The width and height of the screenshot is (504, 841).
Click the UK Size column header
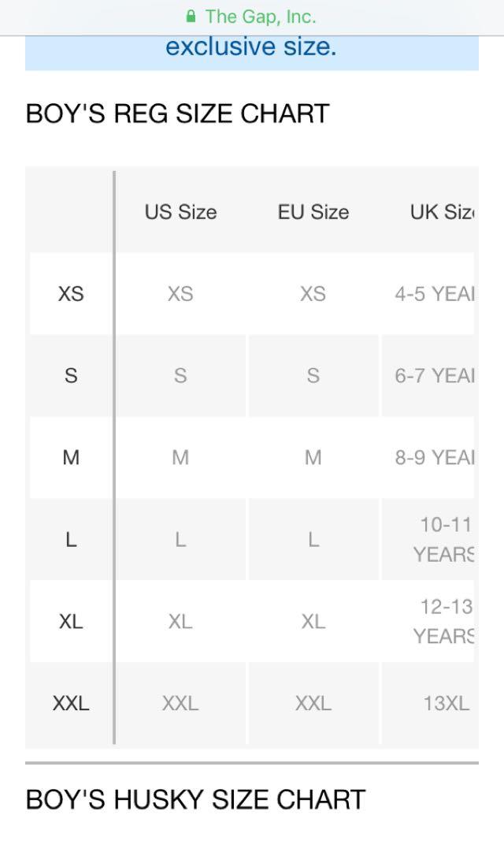tap(443, 212)
